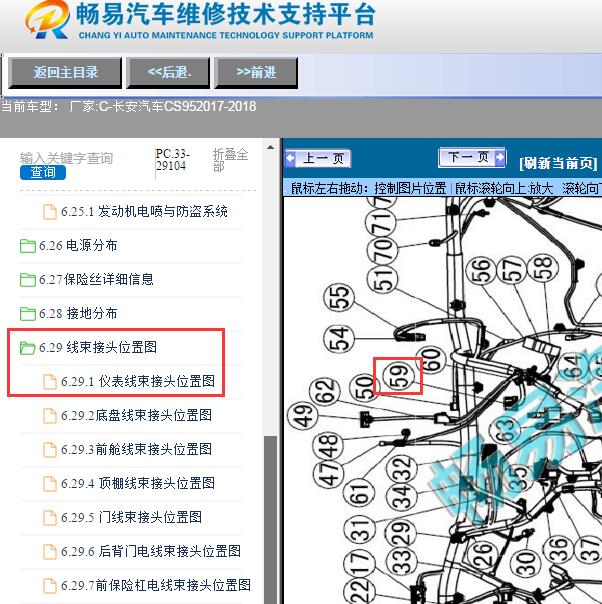Screen dimensions: 602x604
Task: Go to next page with 下一页
Action: click(472, 157)
